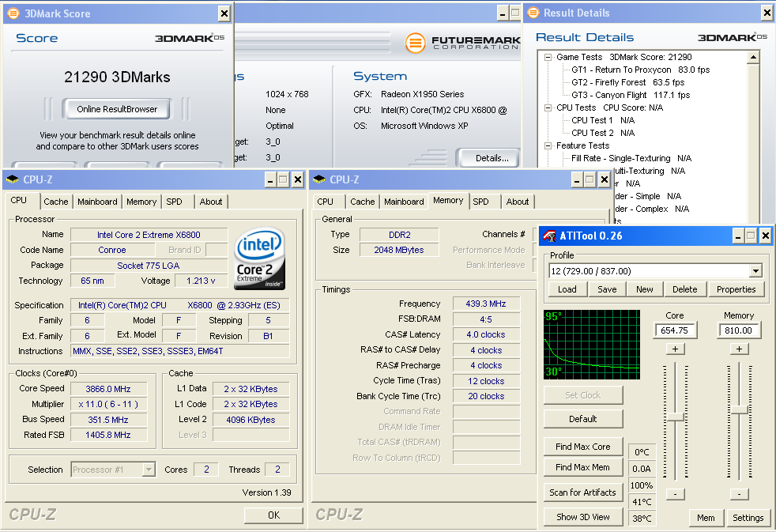Click the 439.3 MHz Frequency value

pyautogui.click(x=486, y=304)
